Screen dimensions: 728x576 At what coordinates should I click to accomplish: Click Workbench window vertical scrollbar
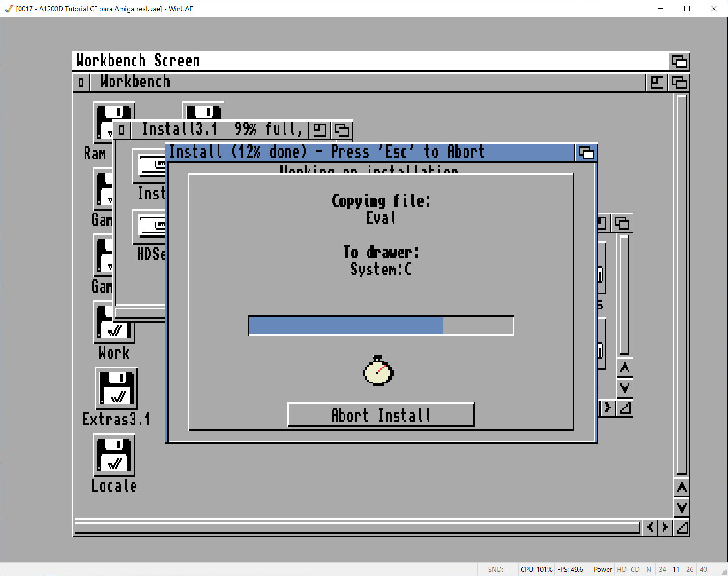(x=682, y=285)
